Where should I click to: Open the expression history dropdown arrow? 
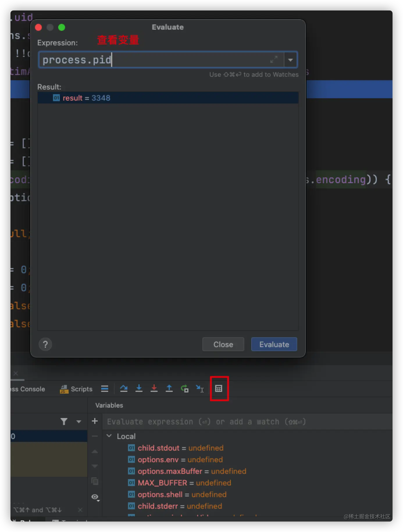click(290, 60)
